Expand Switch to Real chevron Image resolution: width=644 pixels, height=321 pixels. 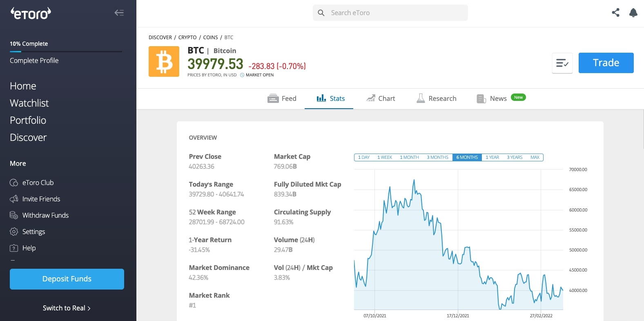89,308
